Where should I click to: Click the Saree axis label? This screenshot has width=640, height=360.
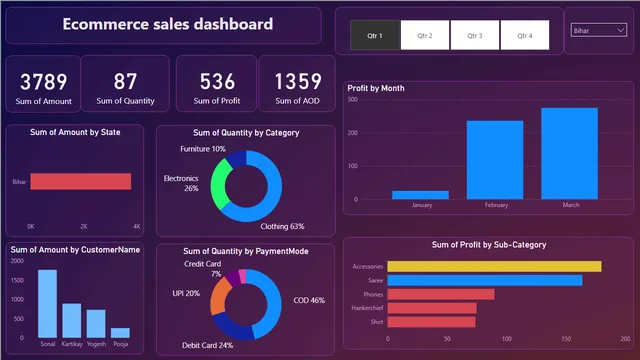[376, 280]
